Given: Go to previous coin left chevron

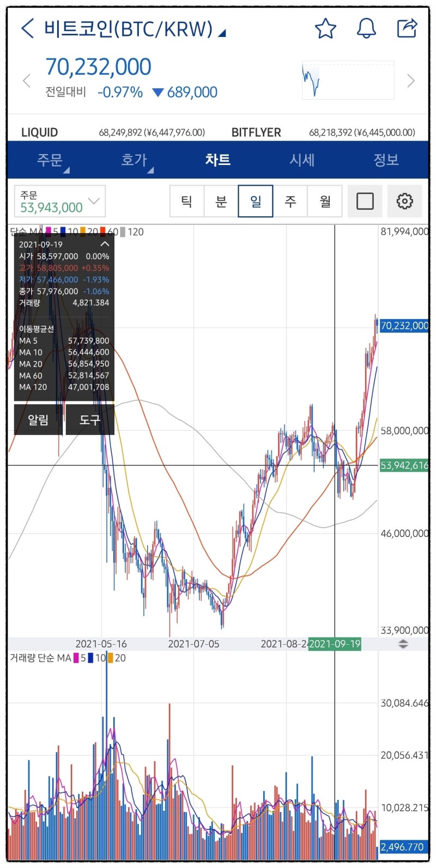Looking at the screenshot, I should tap(26, 81).
